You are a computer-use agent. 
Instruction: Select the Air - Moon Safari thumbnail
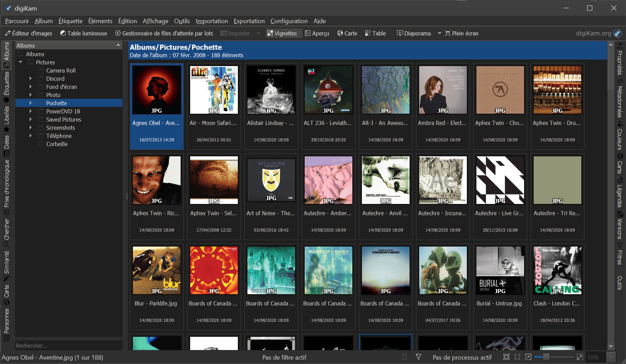point(214,106)
